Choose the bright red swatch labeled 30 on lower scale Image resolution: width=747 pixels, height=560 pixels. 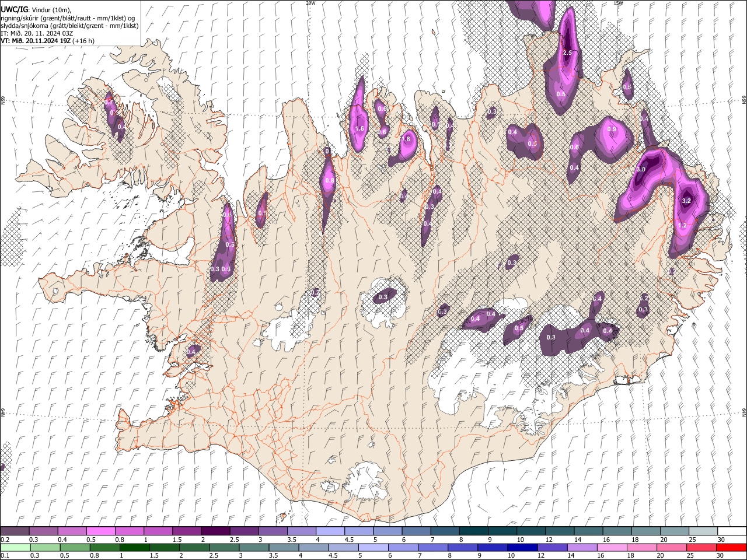(731, 548)
